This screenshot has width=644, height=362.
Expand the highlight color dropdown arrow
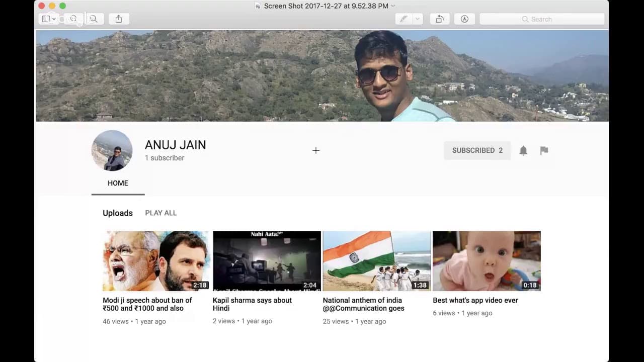[x=417, y=19]
